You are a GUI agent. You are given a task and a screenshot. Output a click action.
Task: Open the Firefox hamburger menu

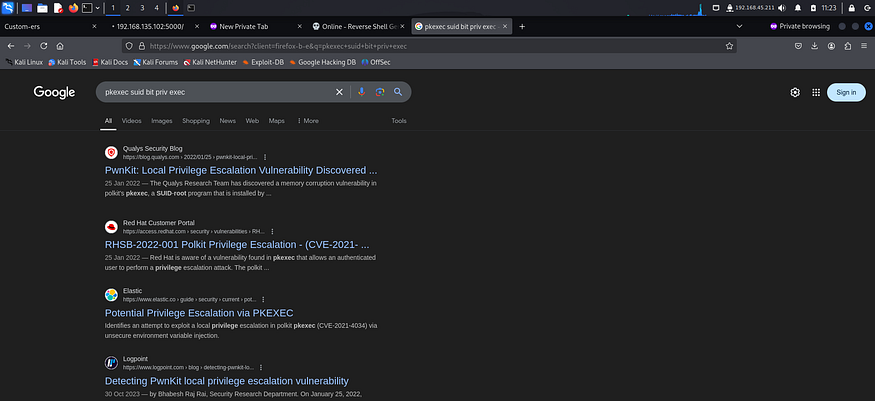(x=864, y=46)
